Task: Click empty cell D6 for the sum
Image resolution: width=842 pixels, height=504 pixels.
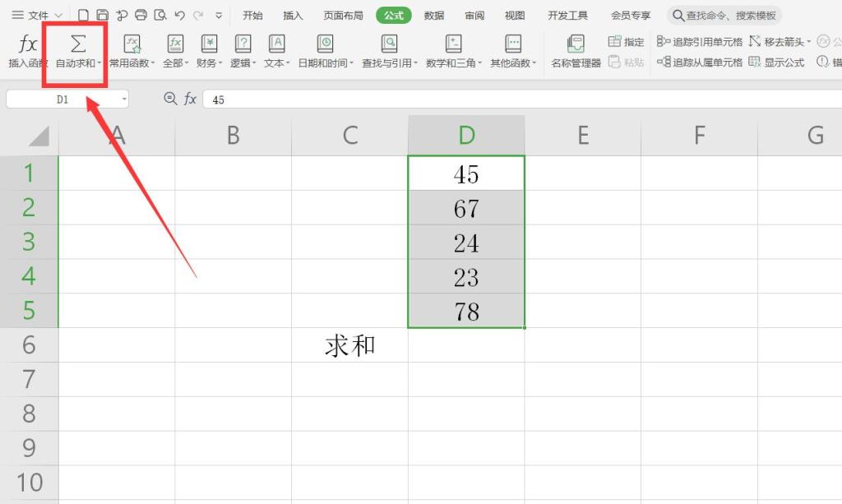Action: pyautogui.click(x=466, y=345)
